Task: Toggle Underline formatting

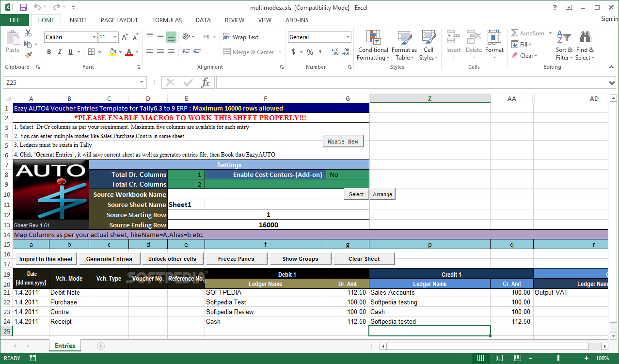Action: click(70, 52)
